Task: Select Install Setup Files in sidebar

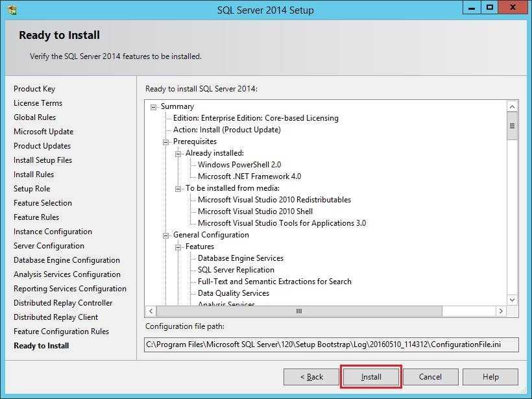Action: 43,160
